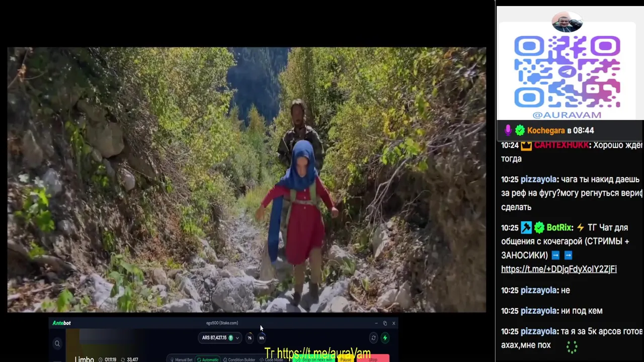Click the green verified badge beside BotRix
644x362 pixels.
coord(539,227)
